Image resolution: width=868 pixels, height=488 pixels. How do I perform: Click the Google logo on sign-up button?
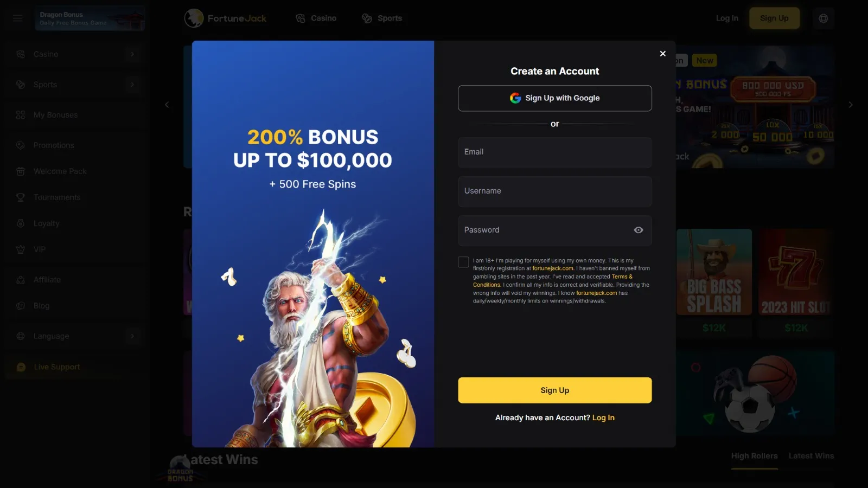(x=515, y=98)
